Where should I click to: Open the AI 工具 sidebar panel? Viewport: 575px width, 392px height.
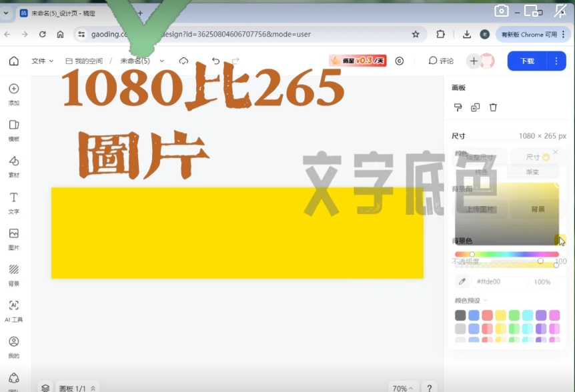pos(13,310)
